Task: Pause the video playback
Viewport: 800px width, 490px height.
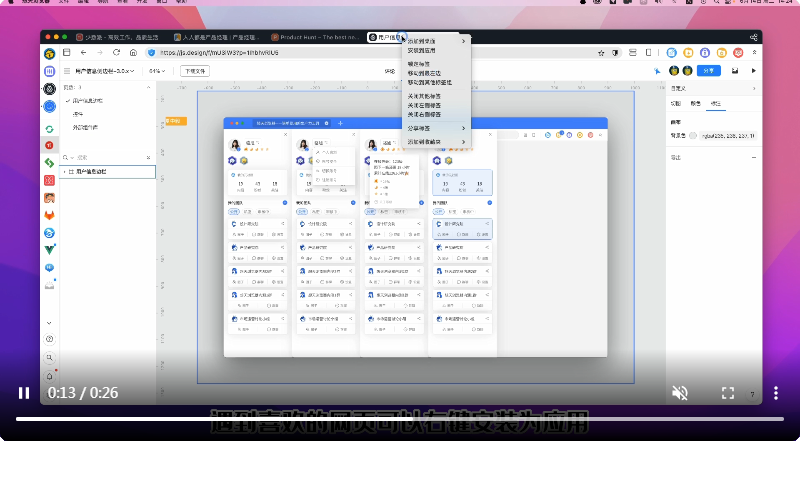Action: (x=23, y=393)
